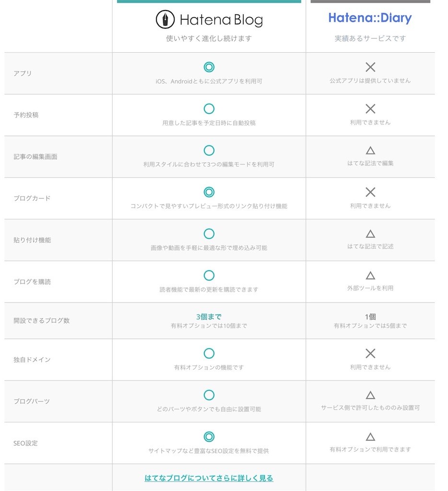Click the circle icon in 貼り付け機能 row
448x491 pixels.
pos(209,234)
